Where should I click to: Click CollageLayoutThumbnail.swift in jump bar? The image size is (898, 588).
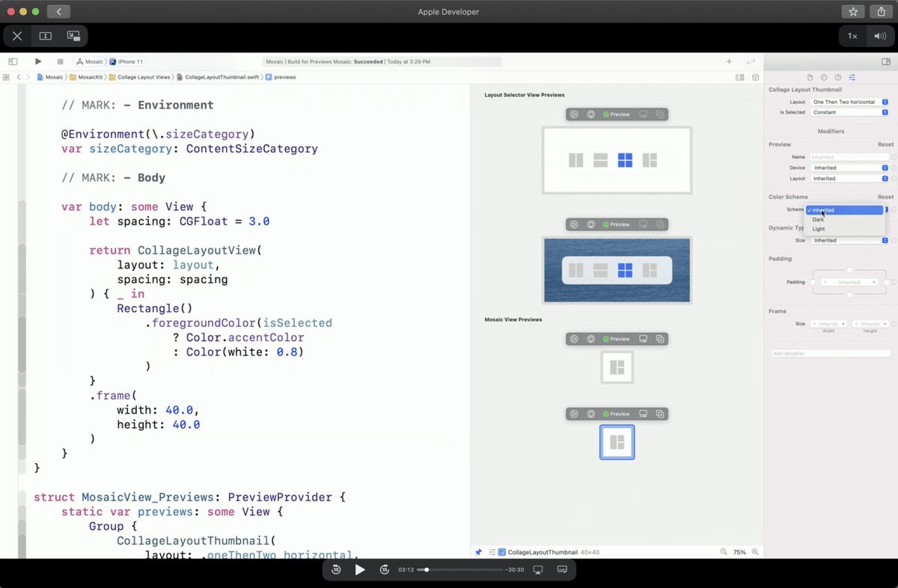(217, 77)
